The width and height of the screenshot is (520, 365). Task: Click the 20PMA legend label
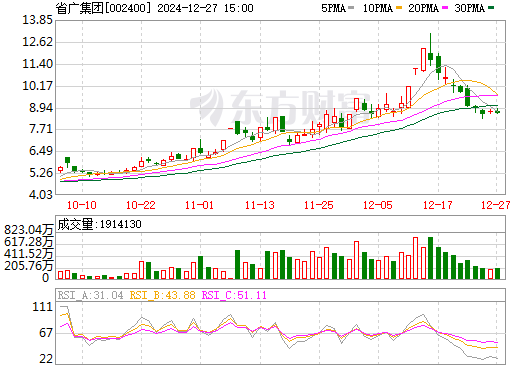point(423,8)
